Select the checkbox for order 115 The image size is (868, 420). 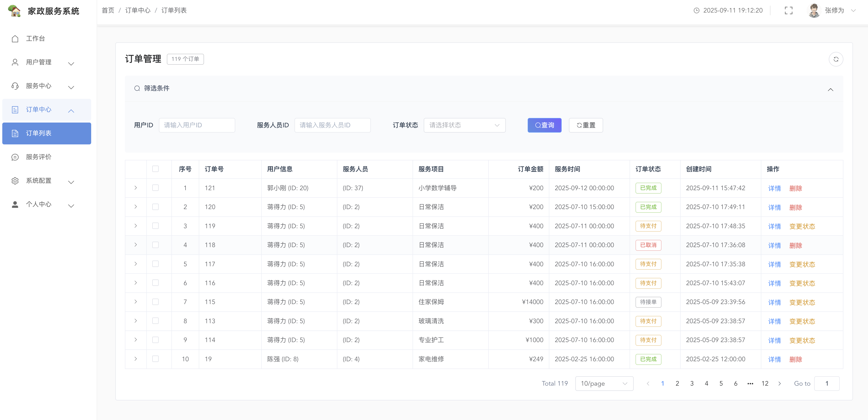pos(155,302)
